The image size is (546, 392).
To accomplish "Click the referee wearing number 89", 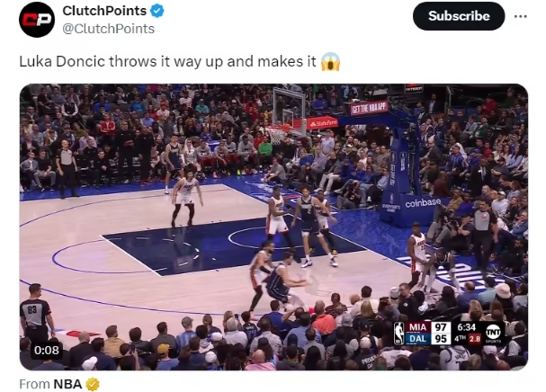I will pos(35,313).
